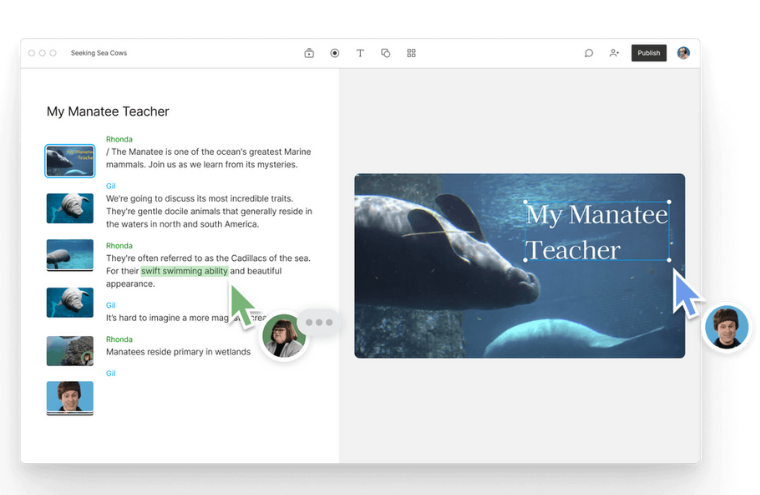Select the first title scene thumbnail
The height and width of the screenshot is (495, 760).
click(x=70, y=160)
